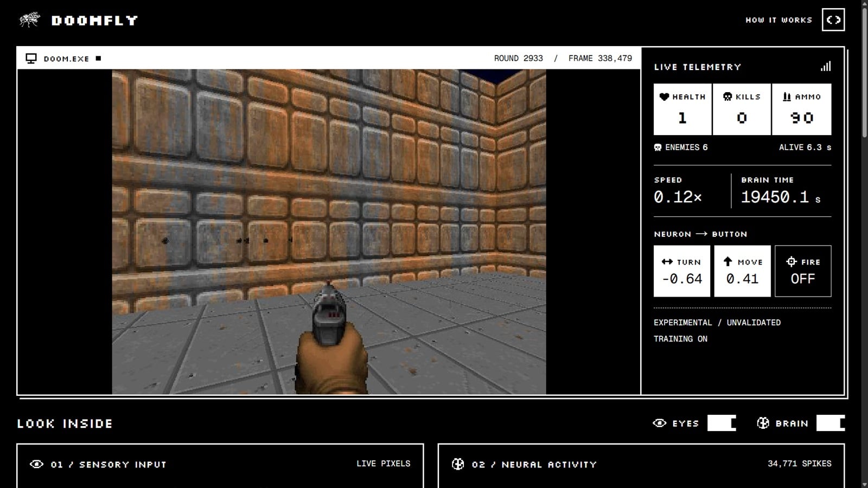Select the Fire OFF button card

point(803,271)
